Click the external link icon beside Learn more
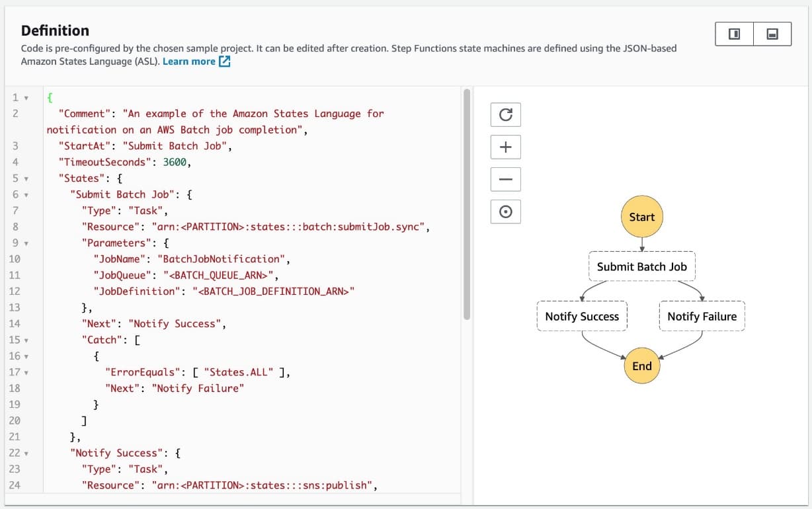This screenshot has height=509, width=812. point(224,61)
